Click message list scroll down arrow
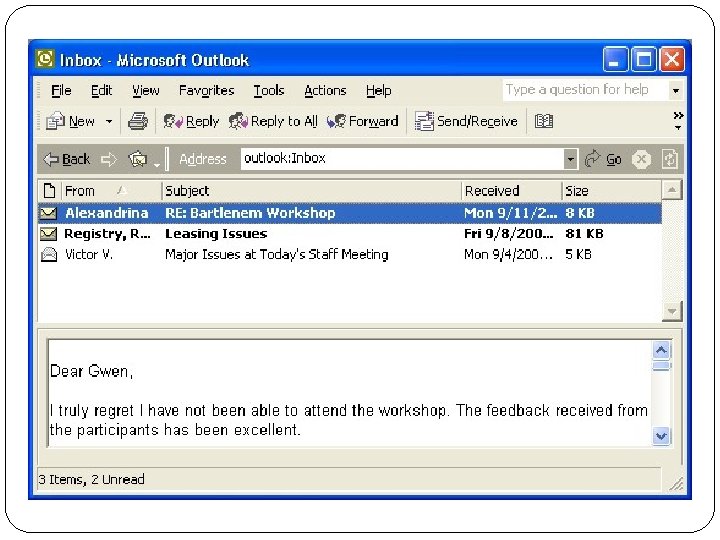This screenshot has width=720, height=540. click(x=672, y=311)
